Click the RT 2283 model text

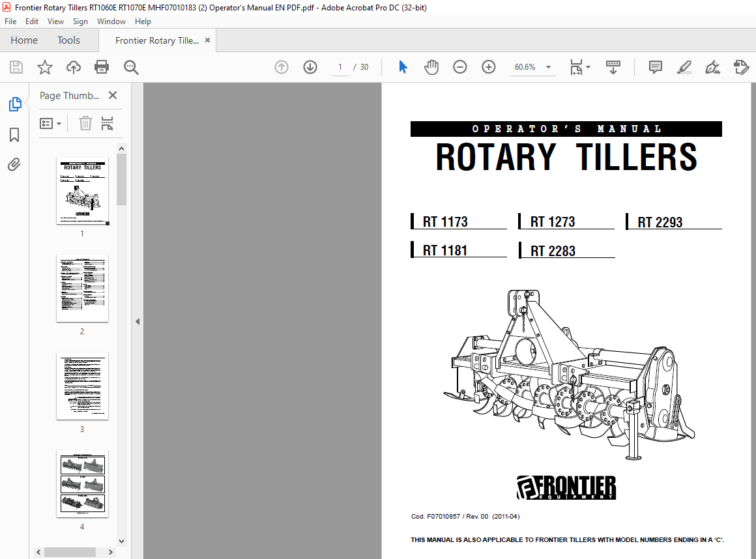(x=553, y=251)
